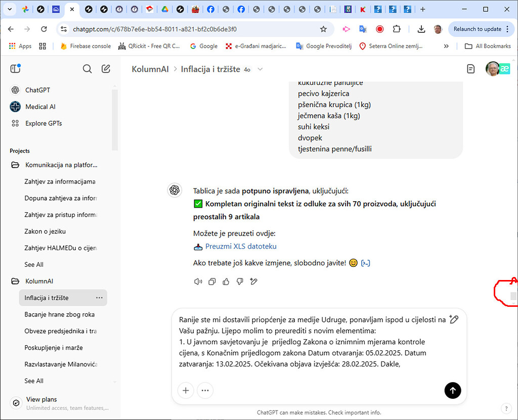Attach a file with the plus button

[x=185, y=390]
